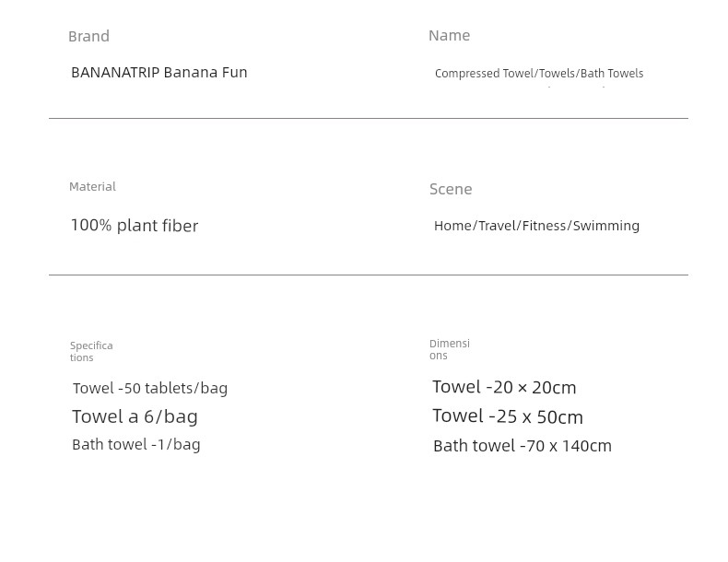This screenshot has width=728, height=562.
Task: Select the "Towel -25 x 50cm" dimension
Action: [x=508, y=416]
